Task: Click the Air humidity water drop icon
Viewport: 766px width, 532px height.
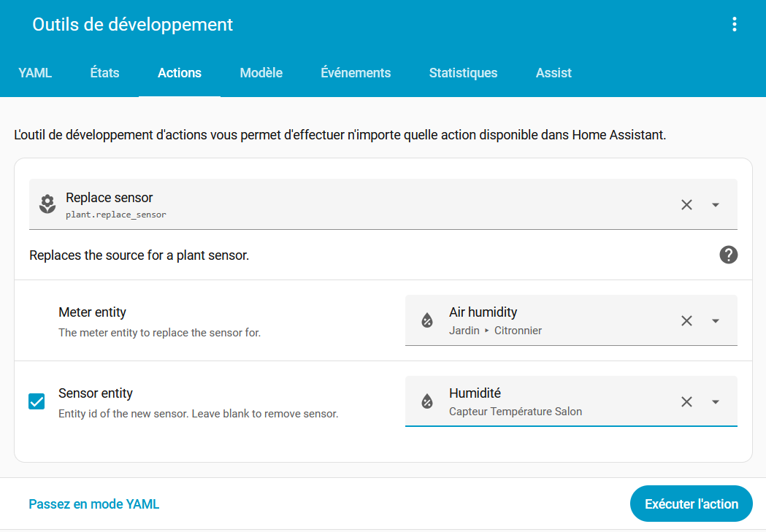Action: click(x=427, y=320)
